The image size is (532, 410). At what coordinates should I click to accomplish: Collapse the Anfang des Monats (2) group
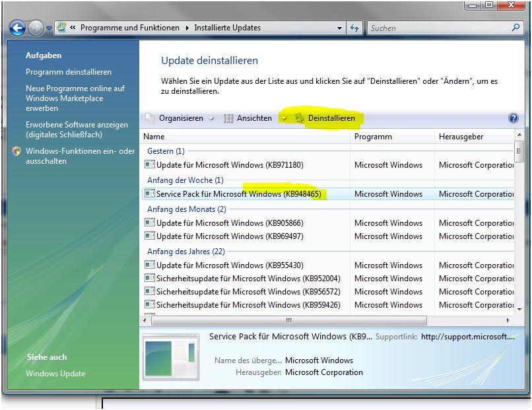187,209
